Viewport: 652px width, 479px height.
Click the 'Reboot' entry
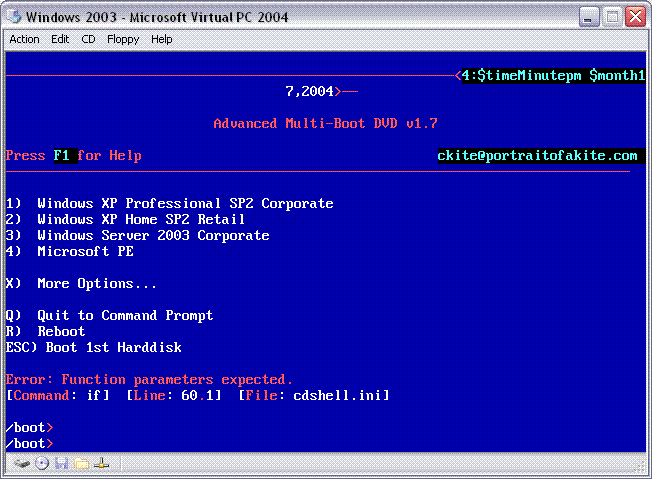coord(45,331)
